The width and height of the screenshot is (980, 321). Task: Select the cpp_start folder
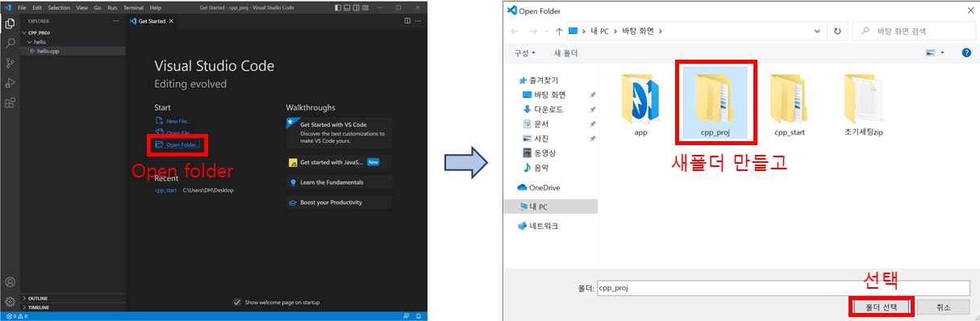(x=790, y=104)
